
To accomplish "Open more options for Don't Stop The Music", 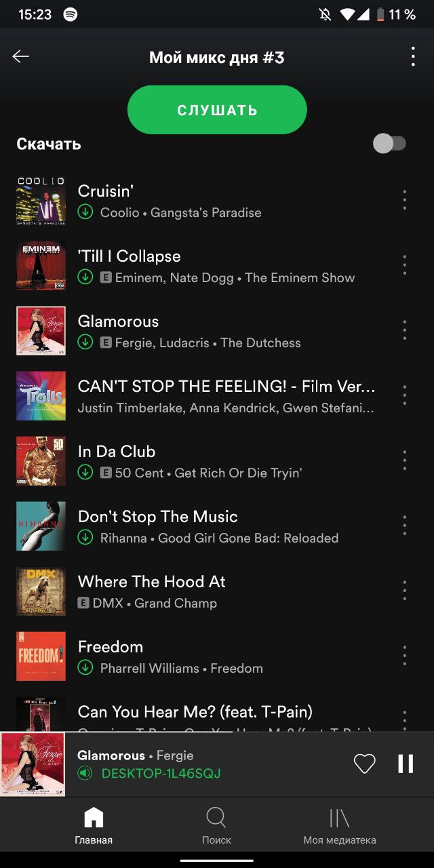I will [x=405, y=526].
